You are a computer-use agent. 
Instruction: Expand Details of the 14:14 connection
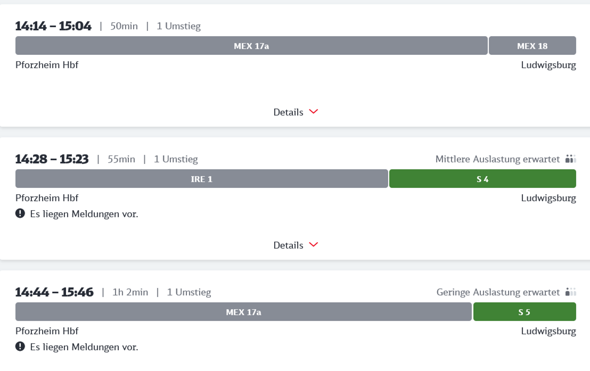(295, 112)
